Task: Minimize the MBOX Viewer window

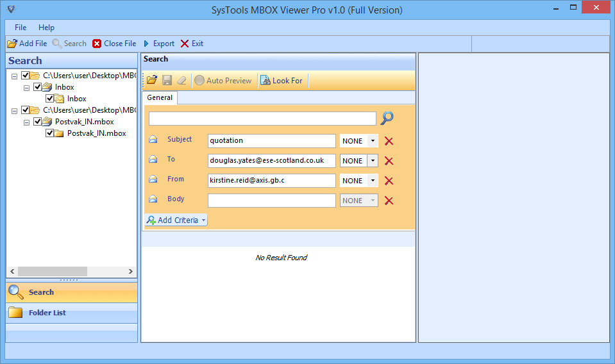Action: pyautogui.click(x=556, y=8)
